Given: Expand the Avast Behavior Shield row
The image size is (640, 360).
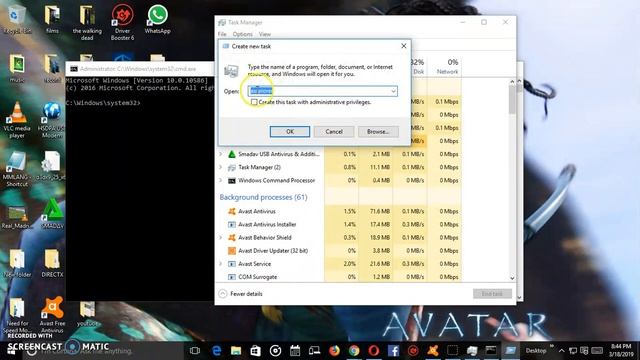Looking at the screenshot, I should pos(221,238).
